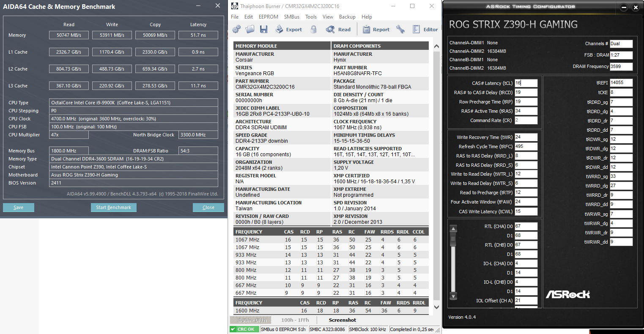Click the DRAM Frequency field showing 3599
The height and width of the screenshot is (334, 644).
[621, 66]
